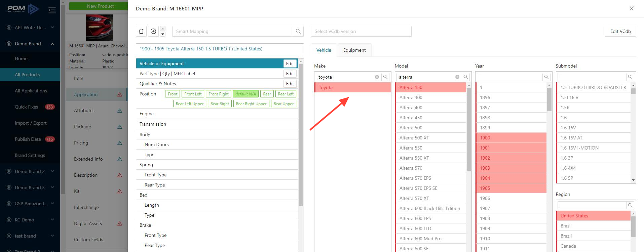Select year 1906 in Year list
The image size is (644, 252).
pyautogui.click(x=511, y=198)
